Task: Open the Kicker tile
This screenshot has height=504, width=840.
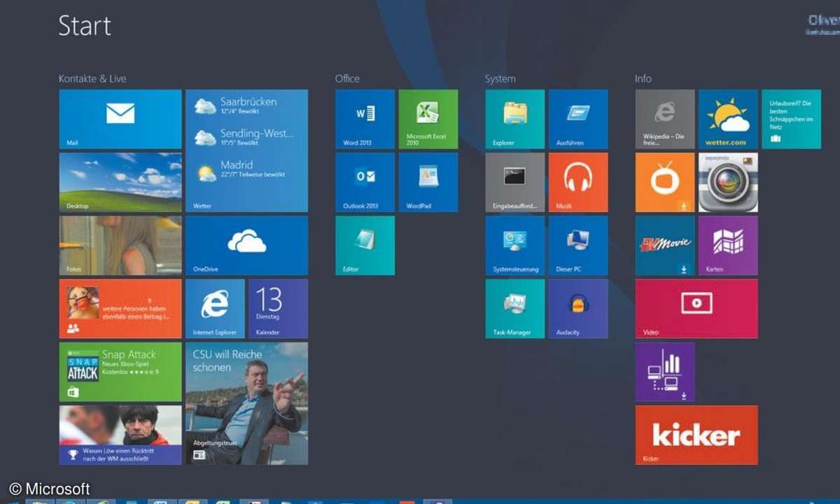Action: click(x=696, y=435)
